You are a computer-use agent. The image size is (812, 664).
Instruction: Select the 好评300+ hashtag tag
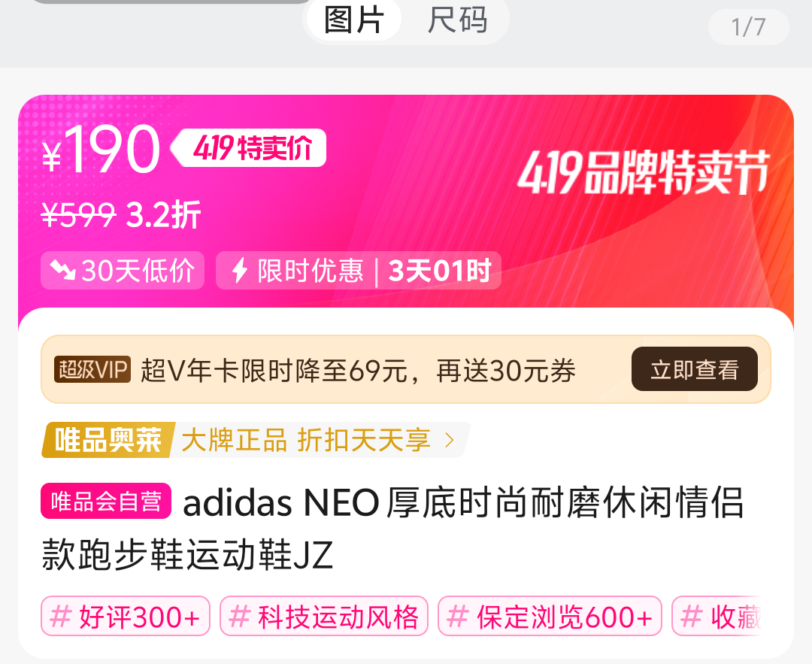point(126,617)
